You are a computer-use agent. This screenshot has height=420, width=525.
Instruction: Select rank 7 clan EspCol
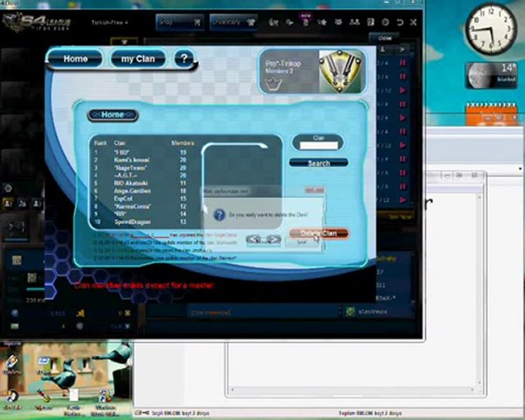pyautogui.click(x=140, y=198)
